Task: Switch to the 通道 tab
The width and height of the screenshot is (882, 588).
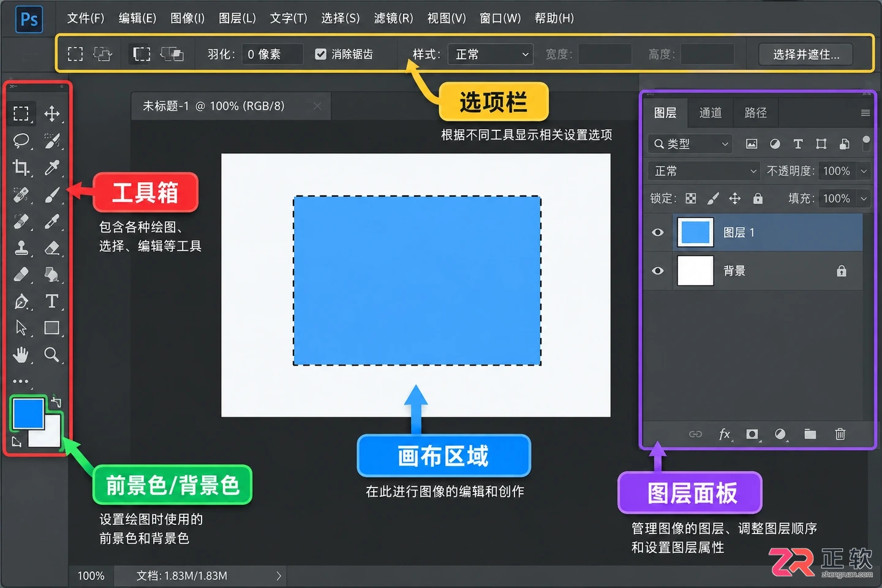Action: (710, 113)
